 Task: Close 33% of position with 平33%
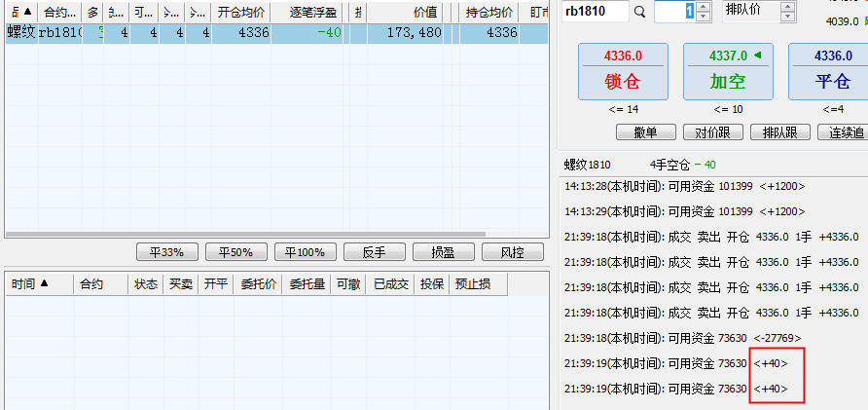(166, 252)
